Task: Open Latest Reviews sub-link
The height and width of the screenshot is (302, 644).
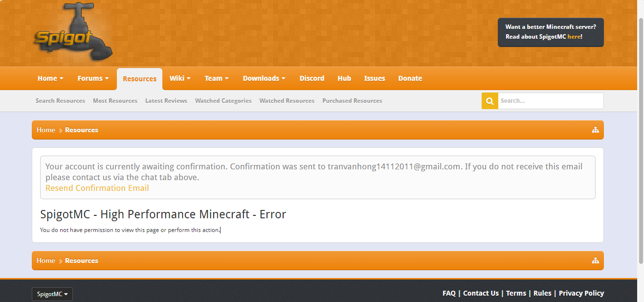Action: click(166, 101)
